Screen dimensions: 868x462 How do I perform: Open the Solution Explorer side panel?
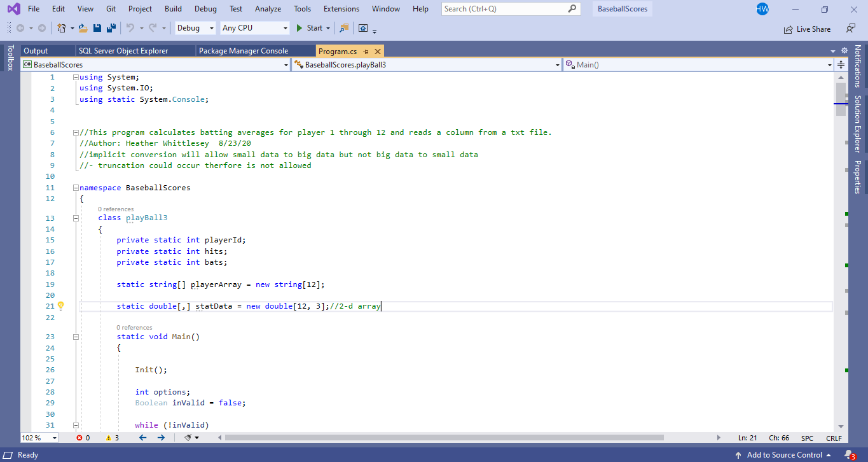coord(858,124)
